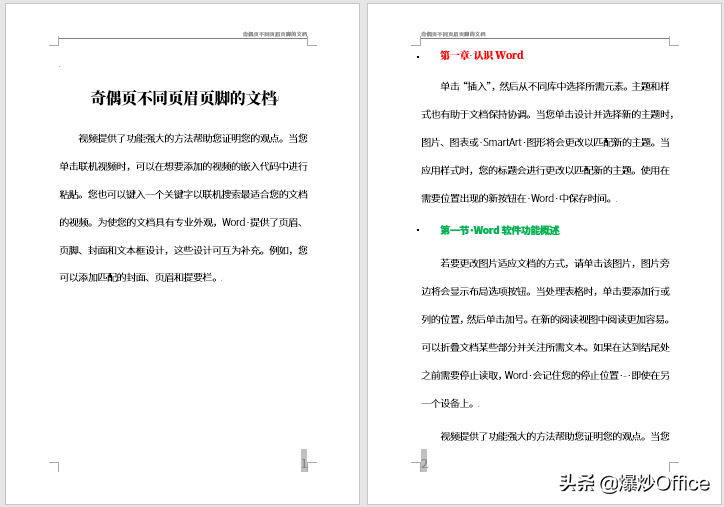Click the line starting '列的位置，然后单击加号'
Screen dimensions: 724x507
coord(546,320)
